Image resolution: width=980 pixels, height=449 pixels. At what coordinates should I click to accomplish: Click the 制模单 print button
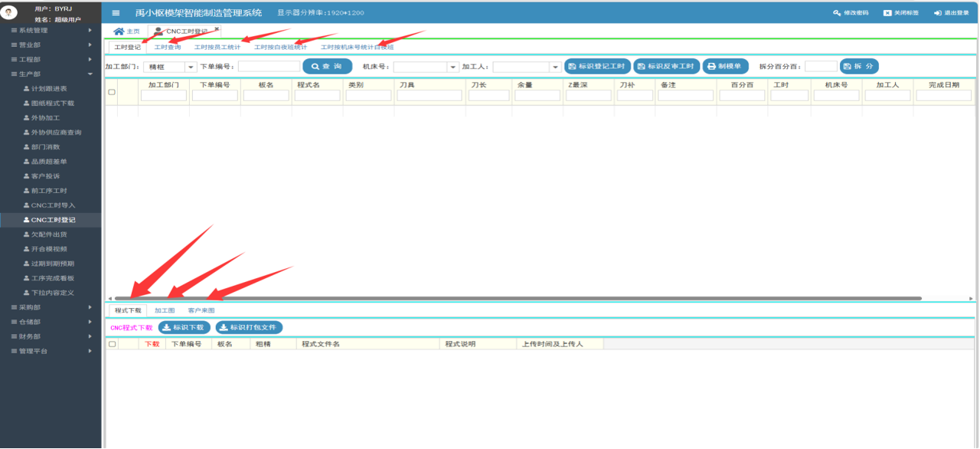pos(725,67)
